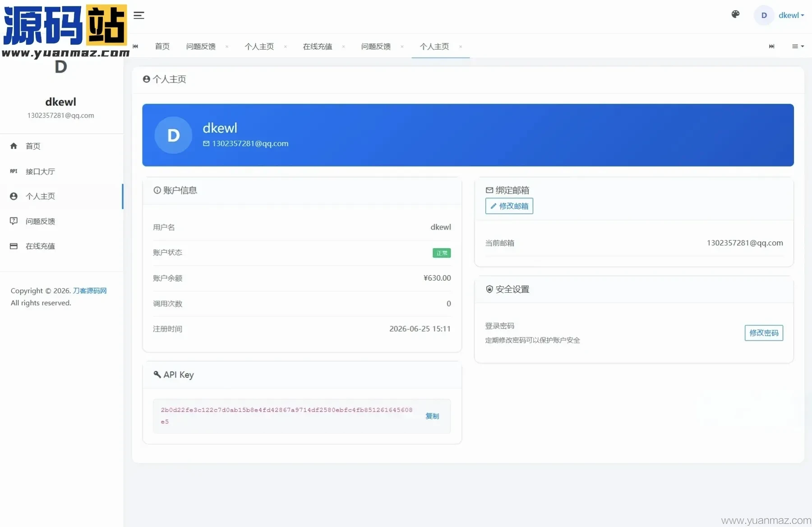The height and width of the screenshot is (527, 812).
Task: Click the credit card recharge icon
Action: 14,246
